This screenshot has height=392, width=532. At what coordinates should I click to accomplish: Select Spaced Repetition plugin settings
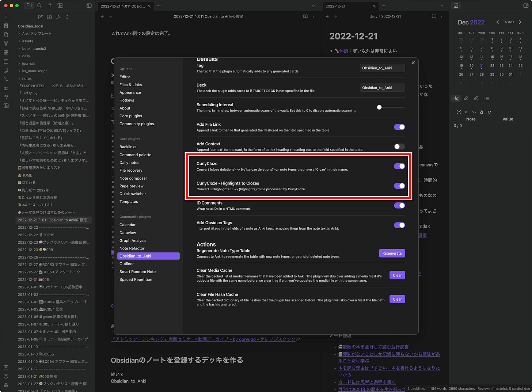(x=136, y=279)
